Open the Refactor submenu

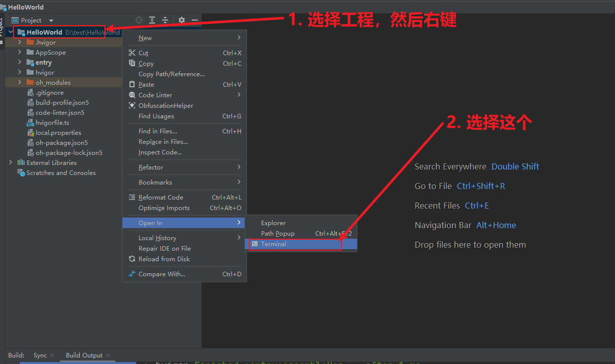184,167
